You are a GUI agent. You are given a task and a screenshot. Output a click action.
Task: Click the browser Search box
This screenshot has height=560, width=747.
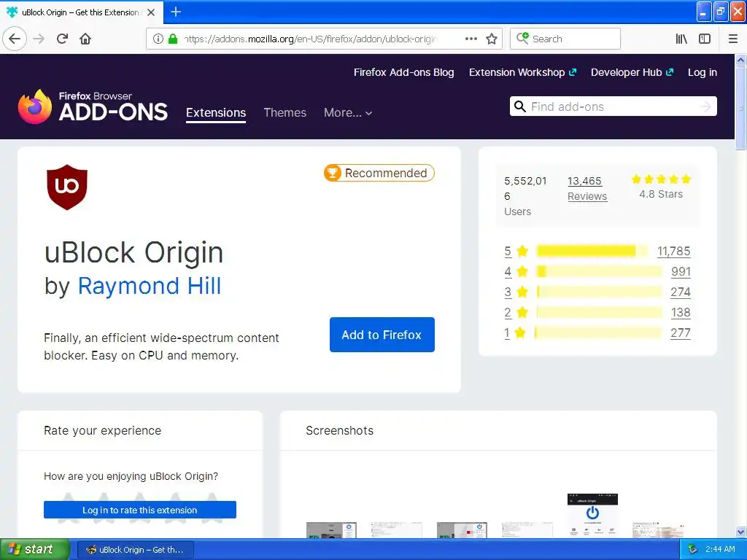(x=565, y=39)
